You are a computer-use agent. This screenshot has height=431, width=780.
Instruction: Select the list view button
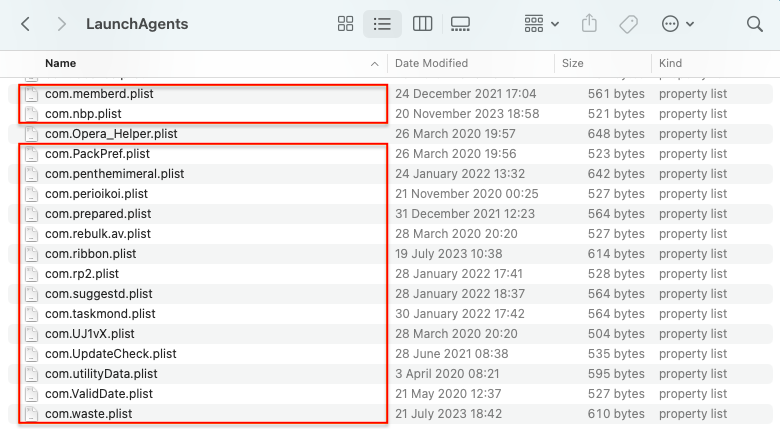382,24
